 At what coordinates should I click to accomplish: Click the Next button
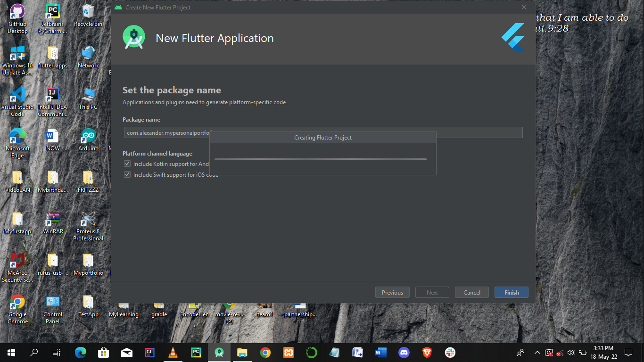pyautogui.click(x=432, y=292)
